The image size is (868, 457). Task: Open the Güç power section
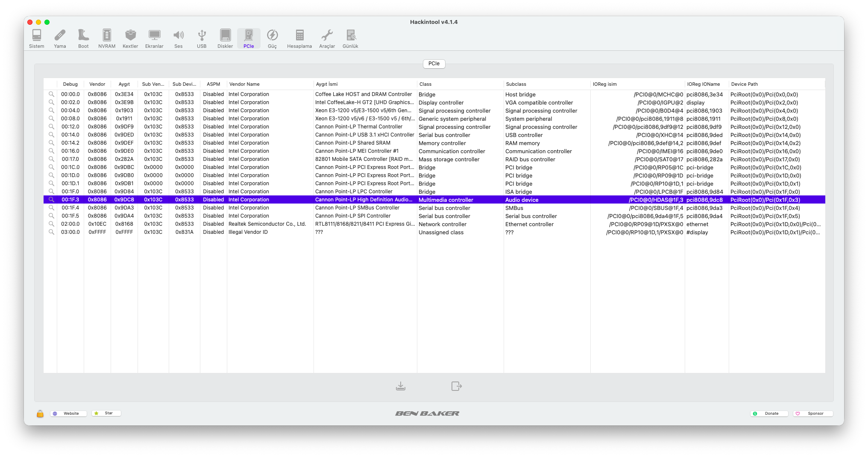point(272,38)
